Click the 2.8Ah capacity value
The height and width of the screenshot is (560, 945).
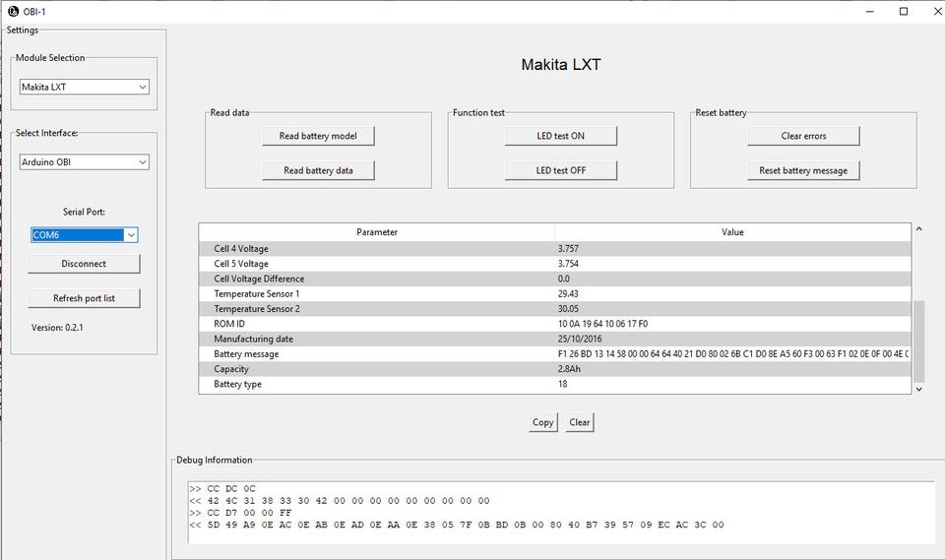tap(570, 369)
